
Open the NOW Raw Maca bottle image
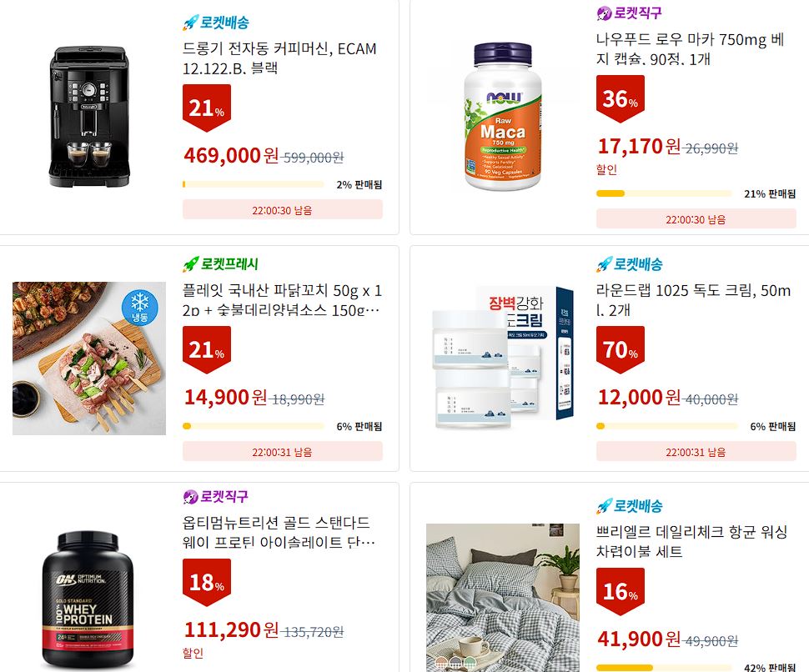(x=503, y=117)
